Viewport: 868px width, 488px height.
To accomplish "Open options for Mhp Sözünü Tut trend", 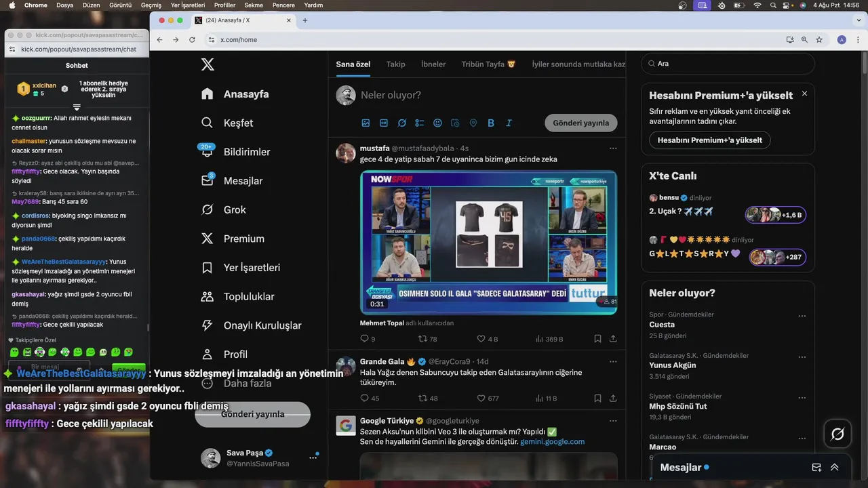I will pos(802,397).
